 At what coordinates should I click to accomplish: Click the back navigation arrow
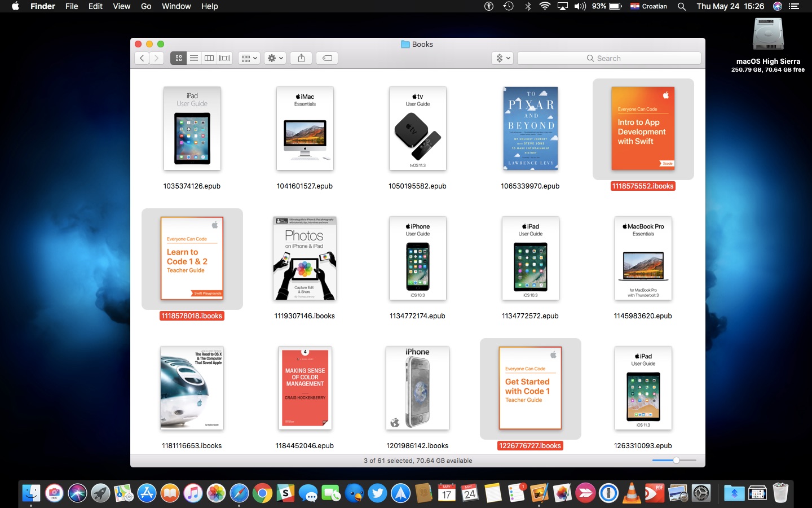click(142, 58)
